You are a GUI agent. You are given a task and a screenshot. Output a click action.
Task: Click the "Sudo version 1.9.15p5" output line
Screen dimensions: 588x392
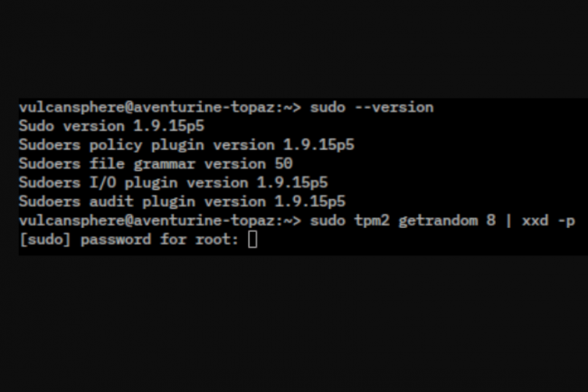[111, 126]
